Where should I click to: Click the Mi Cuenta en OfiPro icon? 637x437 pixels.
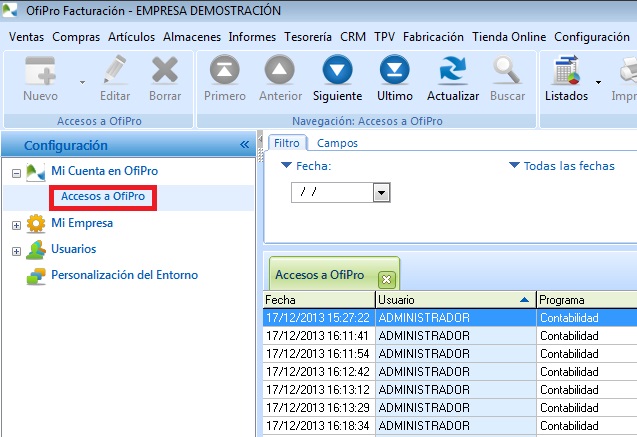[x=35, y=172]
